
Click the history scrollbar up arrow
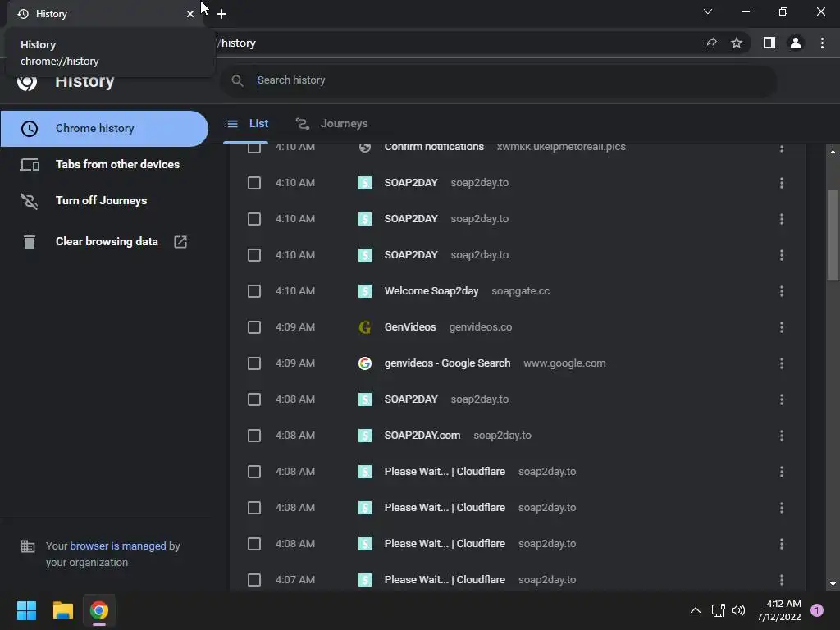[x=833, y=152]
